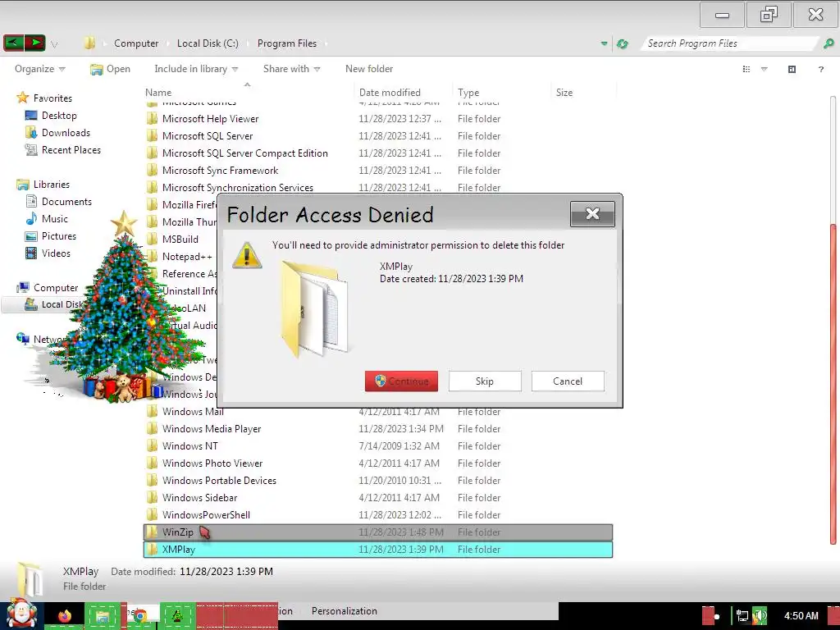Open the view options dropdown arrow

click(765, 69)
